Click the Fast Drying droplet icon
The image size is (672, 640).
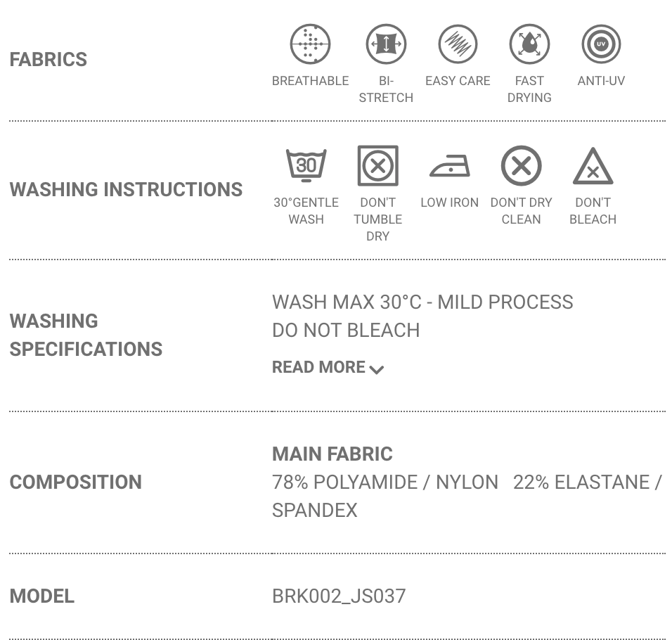tap(529, 44)
